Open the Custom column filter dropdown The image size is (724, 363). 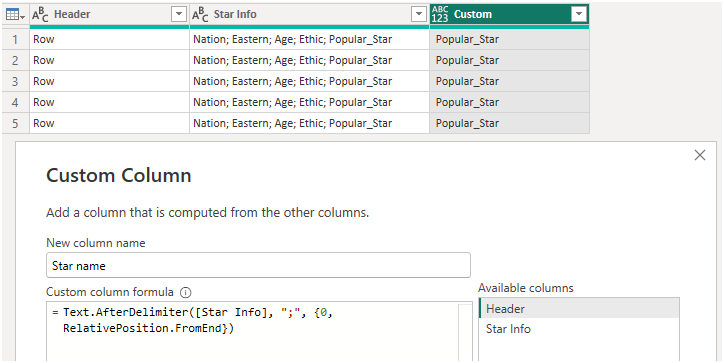tap(579, 15)
